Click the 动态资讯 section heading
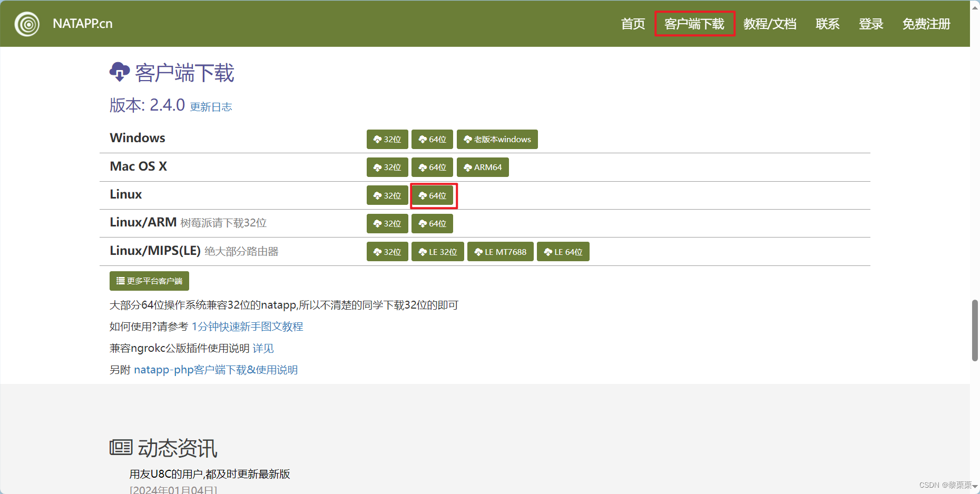Viewport: 980px width, 494px height. (x=178, y=448)
